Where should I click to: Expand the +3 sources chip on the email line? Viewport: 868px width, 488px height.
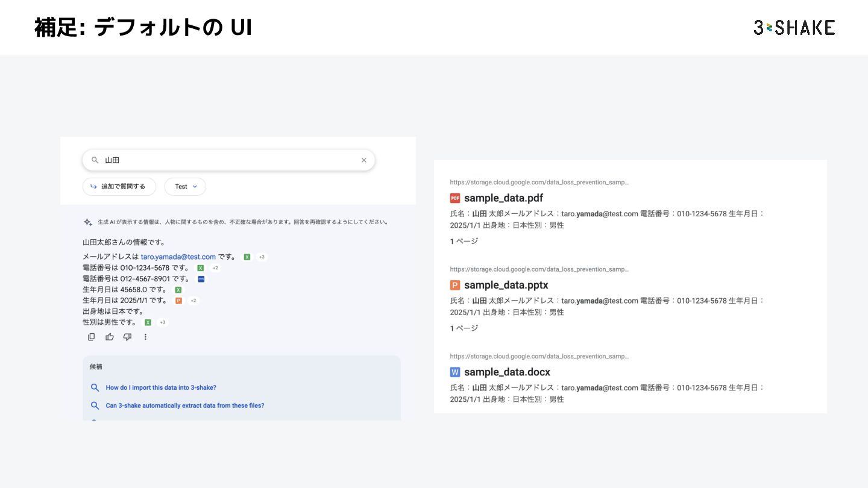262,257
